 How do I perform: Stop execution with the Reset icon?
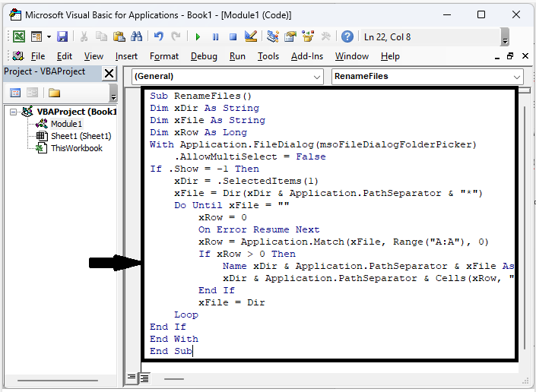[233, 37]
